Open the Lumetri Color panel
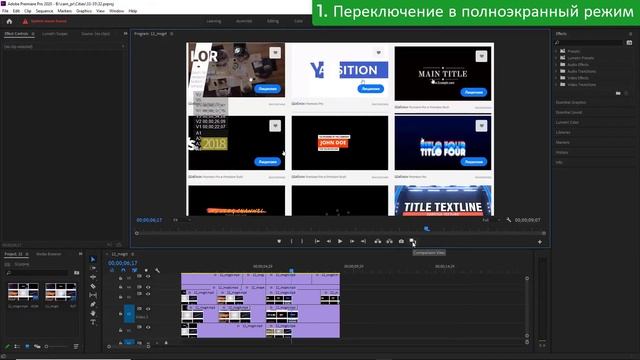640x360 pixels. point(567,122)
